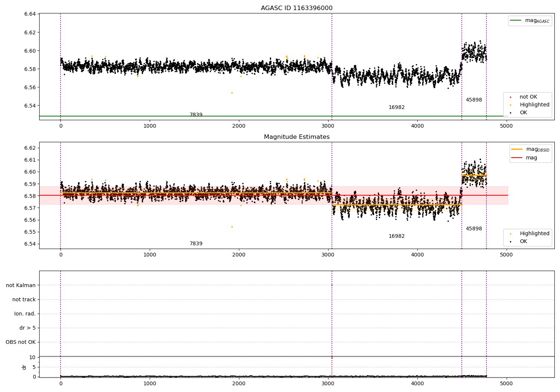
Task: Click the mag AGASC legend entry
Action: pyautogui.click(x=530, y=21)
